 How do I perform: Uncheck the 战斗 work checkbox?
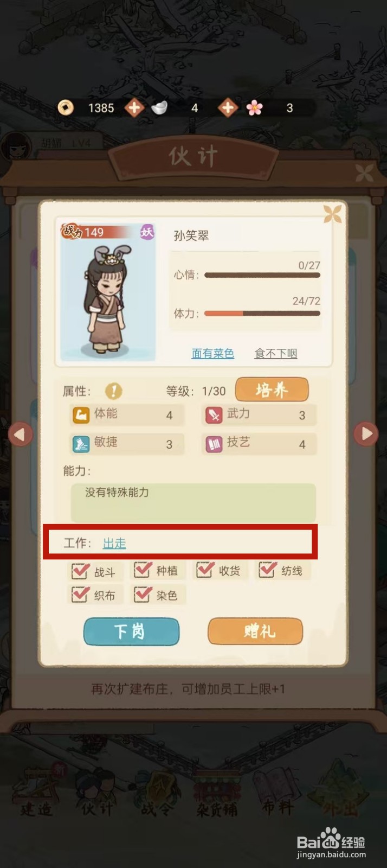click(80, 570)
